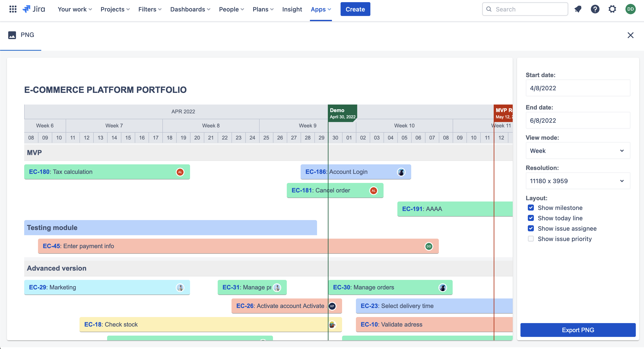
Task: Expand the Resolution 11180 x 3959 dropdown
Action: point(578,181)
